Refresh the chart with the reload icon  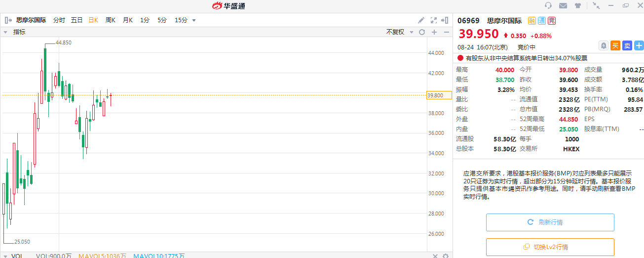[x=422, y=32]
